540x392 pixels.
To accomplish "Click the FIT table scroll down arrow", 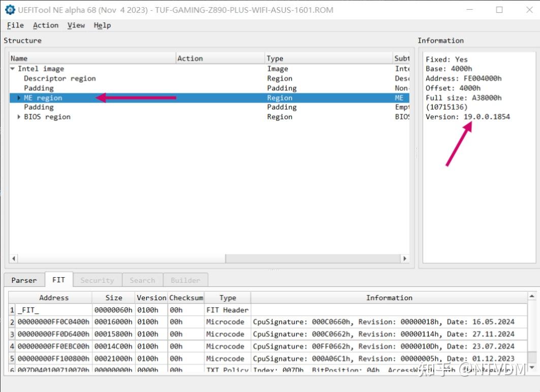I will click(532, 368).
